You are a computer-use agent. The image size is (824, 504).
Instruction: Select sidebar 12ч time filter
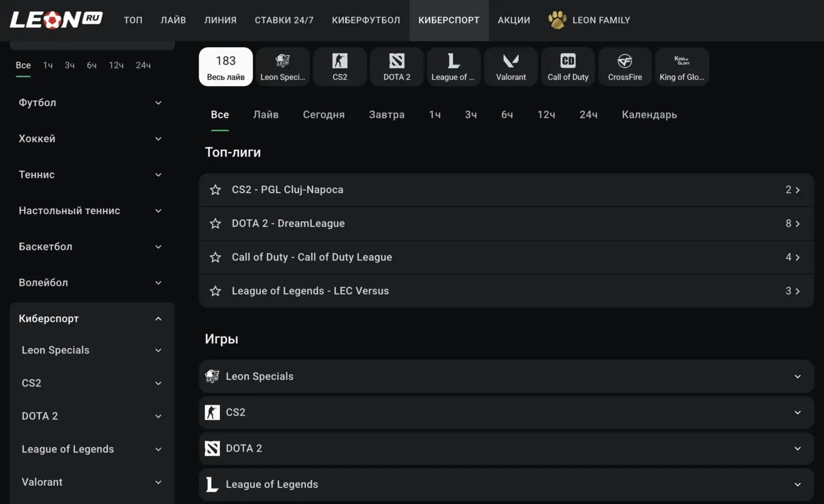pos(116,65)
